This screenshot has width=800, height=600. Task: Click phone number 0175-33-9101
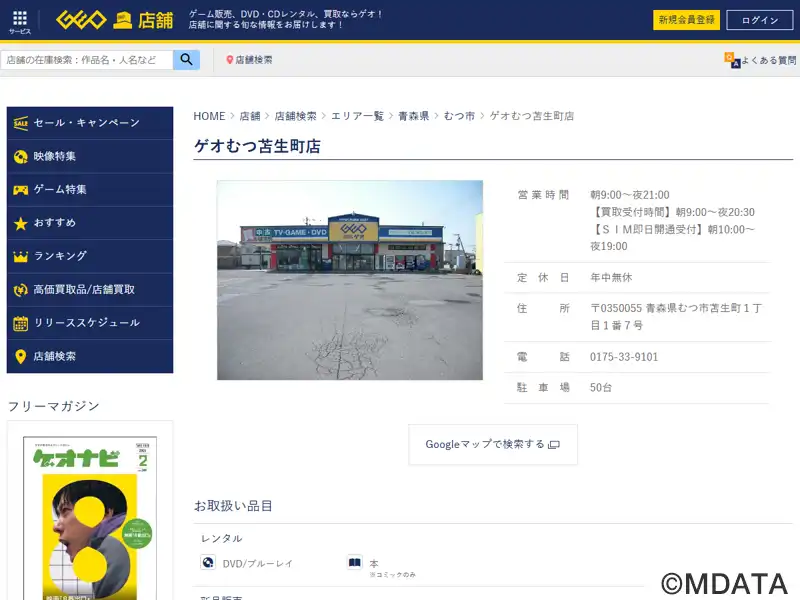coord(624,357)
